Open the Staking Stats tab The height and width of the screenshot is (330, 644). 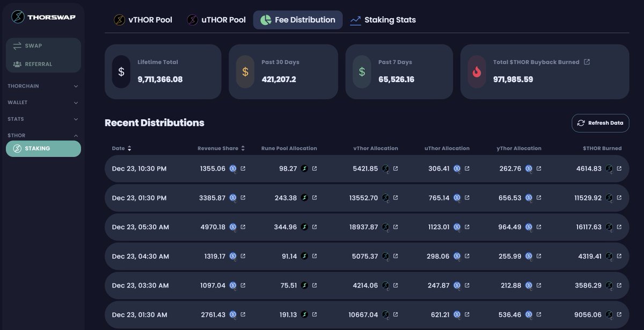[383, 20]
